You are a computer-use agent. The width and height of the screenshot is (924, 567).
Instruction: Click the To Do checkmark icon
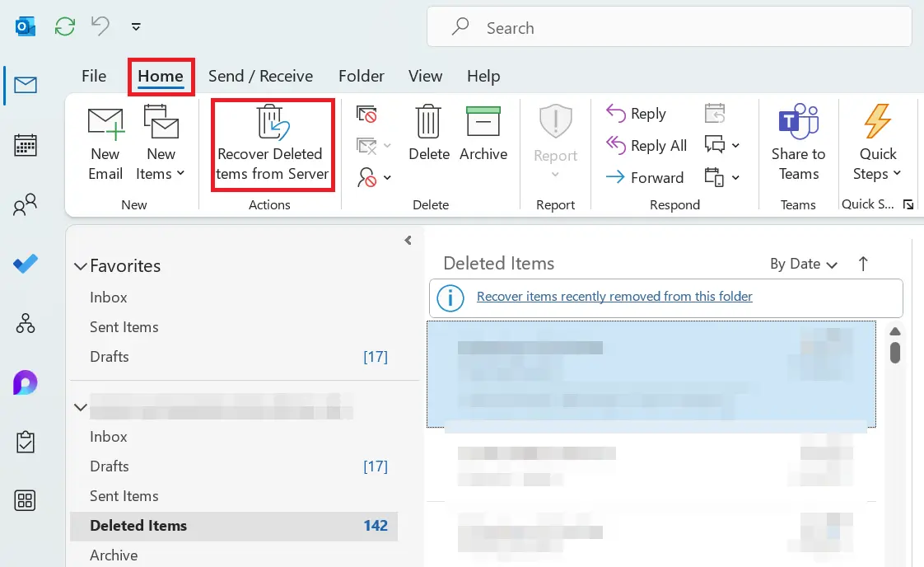tap(25, 264)
